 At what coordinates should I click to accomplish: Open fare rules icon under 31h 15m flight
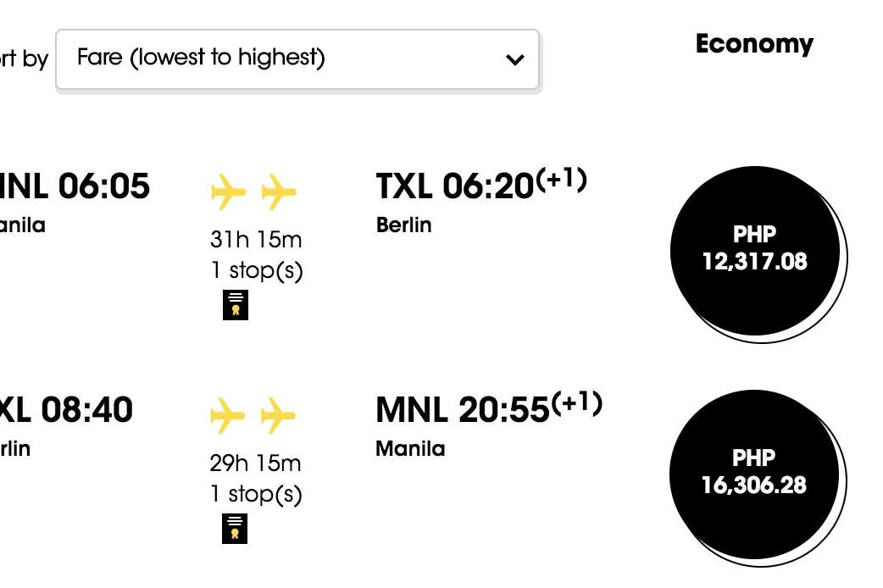pyautogui.click(x=236, y=305)
